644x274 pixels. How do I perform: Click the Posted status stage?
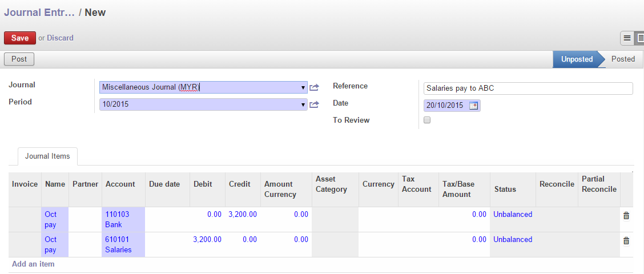(x=623, y=59)
